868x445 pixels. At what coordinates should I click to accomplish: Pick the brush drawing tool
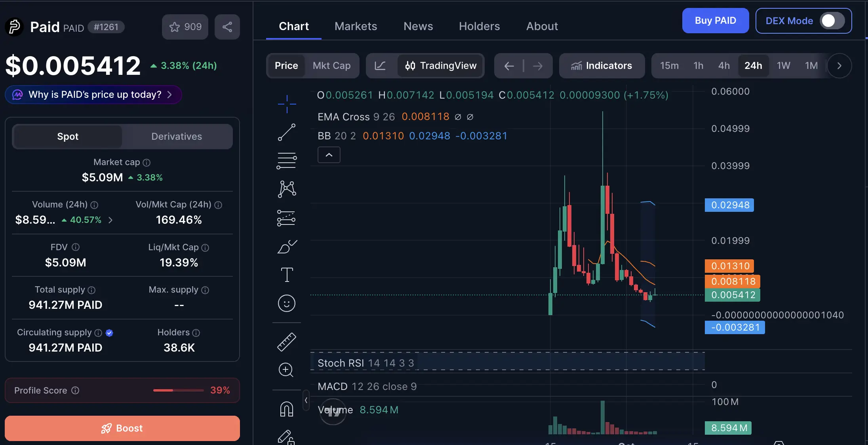click(287, 246)
